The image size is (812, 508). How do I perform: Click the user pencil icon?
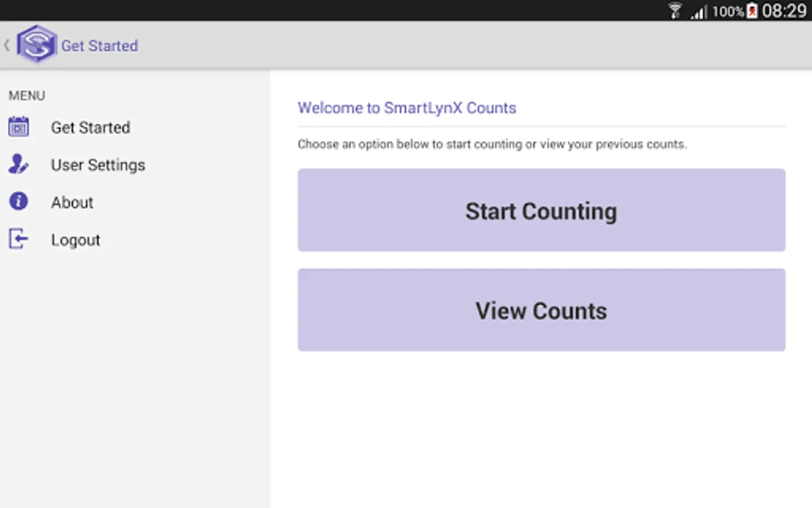pos(19,164)
